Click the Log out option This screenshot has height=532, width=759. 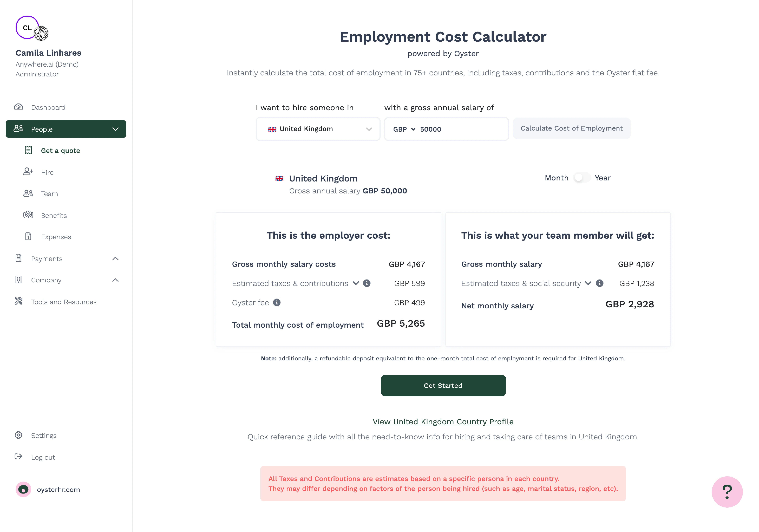(43, 457)
